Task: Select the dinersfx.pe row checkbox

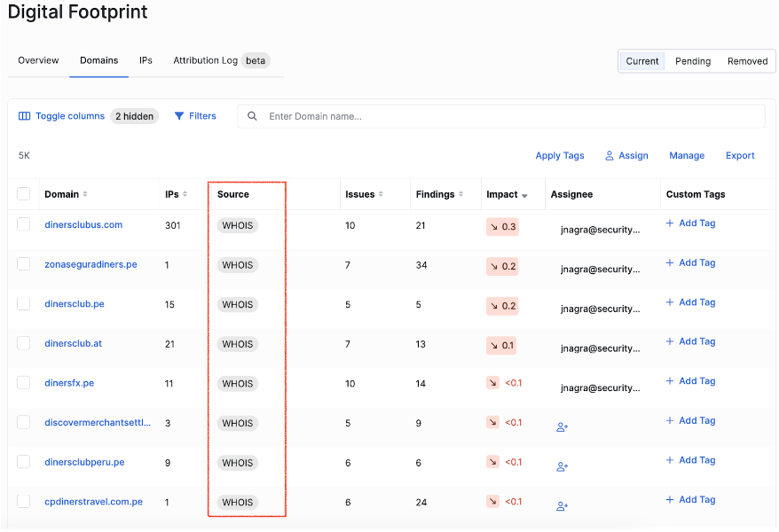Action: click(x=23, y=383)
